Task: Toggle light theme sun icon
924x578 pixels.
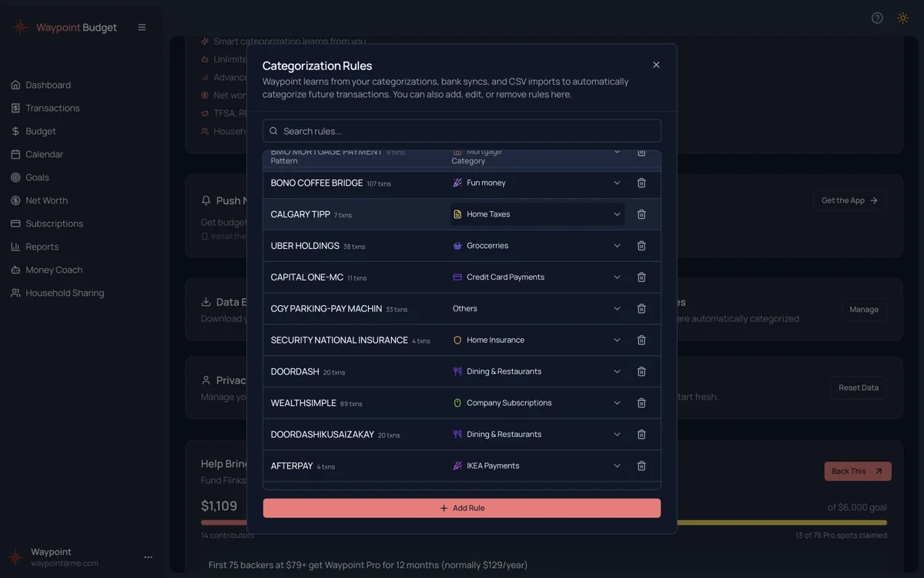Action: pos(902,18)
